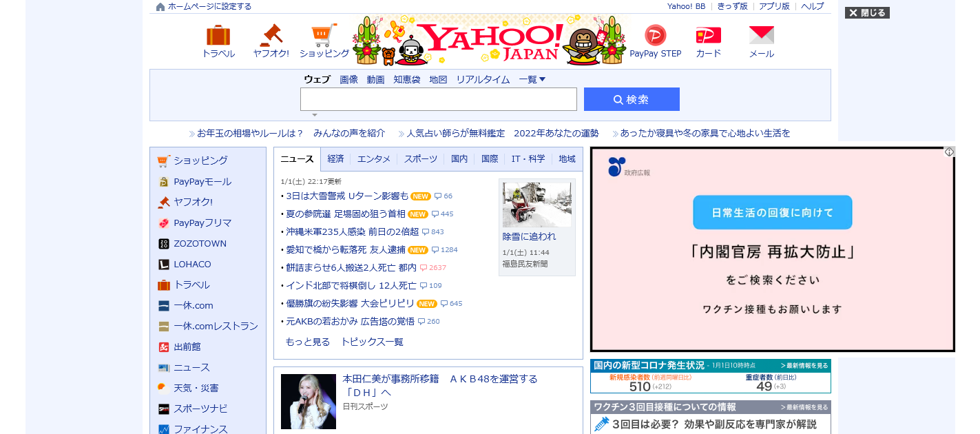
Task: Open the Travel suitcase icon in header
Action: [218, 35]
